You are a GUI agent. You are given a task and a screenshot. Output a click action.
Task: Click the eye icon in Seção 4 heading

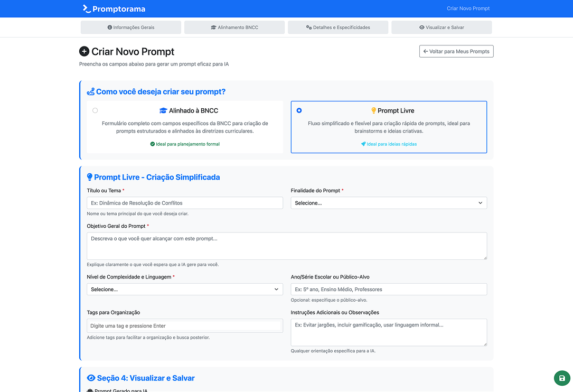tap(91, 378)
